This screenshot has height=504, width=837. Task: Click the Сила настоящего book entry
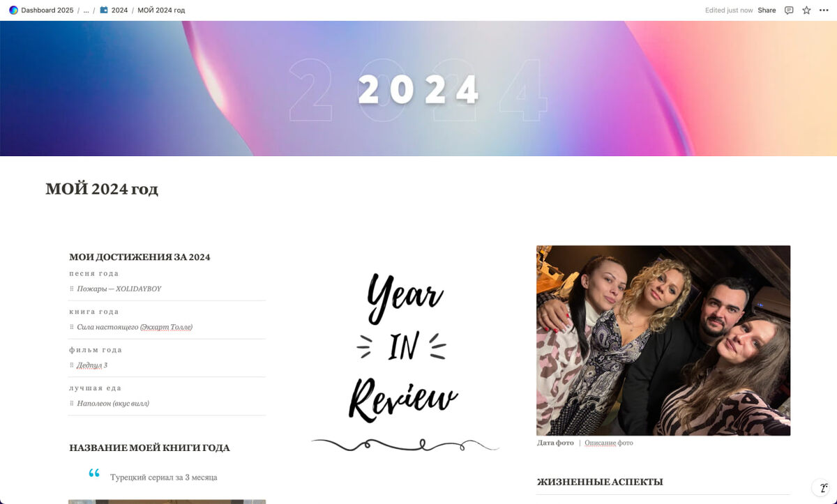pos(135,327)
